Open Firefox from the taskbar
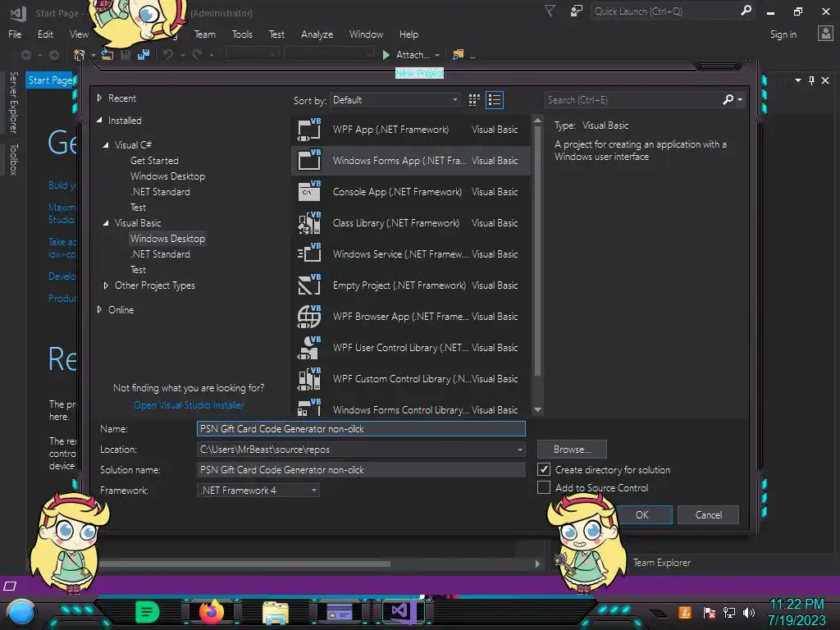Viewport: 840px width, 630px height. tap(211, 611)
